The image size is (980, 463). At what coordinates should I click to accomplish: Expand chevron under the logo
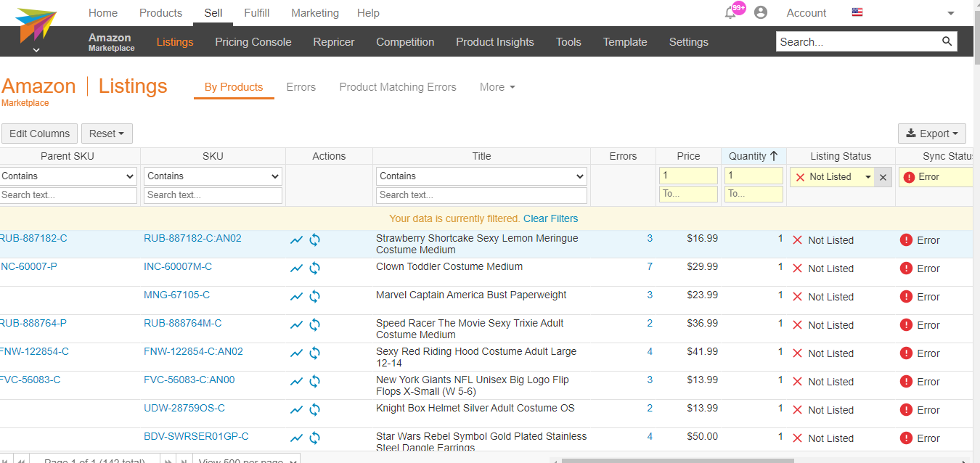pos(36,50)
